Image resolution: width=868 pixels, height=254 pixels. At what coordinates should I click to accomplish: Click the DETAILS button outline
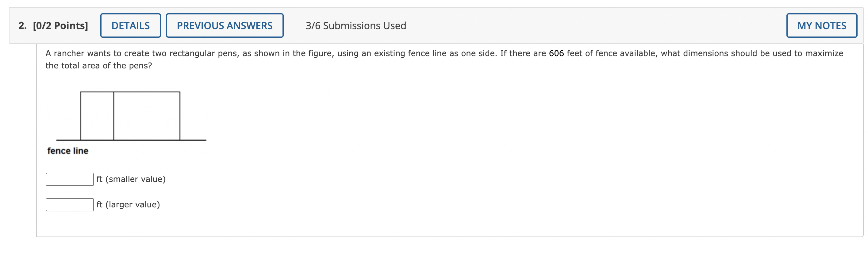[130, 25]
